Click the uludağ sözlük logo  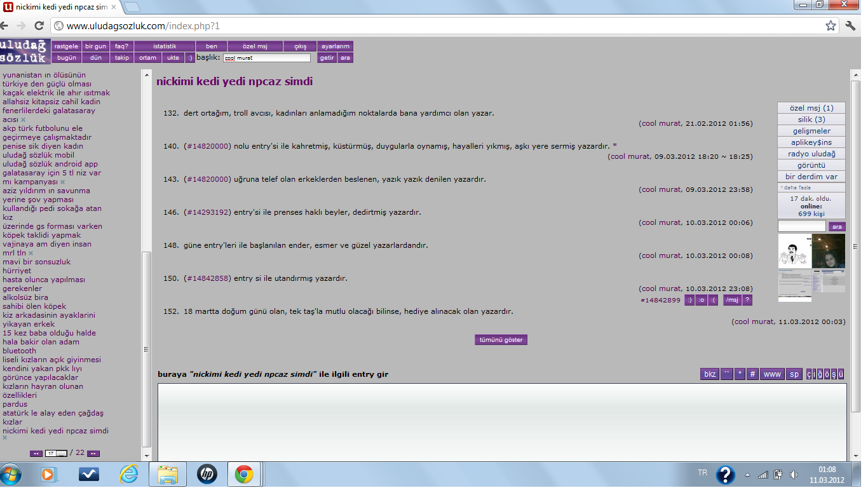[25, 51]
